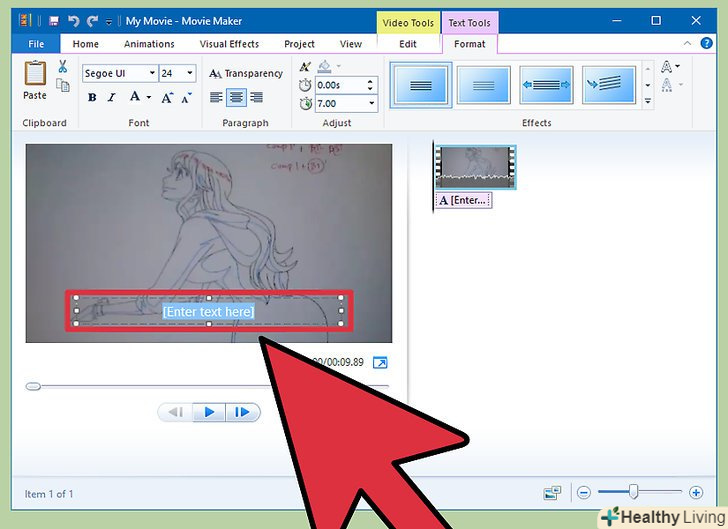The image size is (728, 529).
Task: Click the Paste icon in Clipboard
Action: (35, 79)
